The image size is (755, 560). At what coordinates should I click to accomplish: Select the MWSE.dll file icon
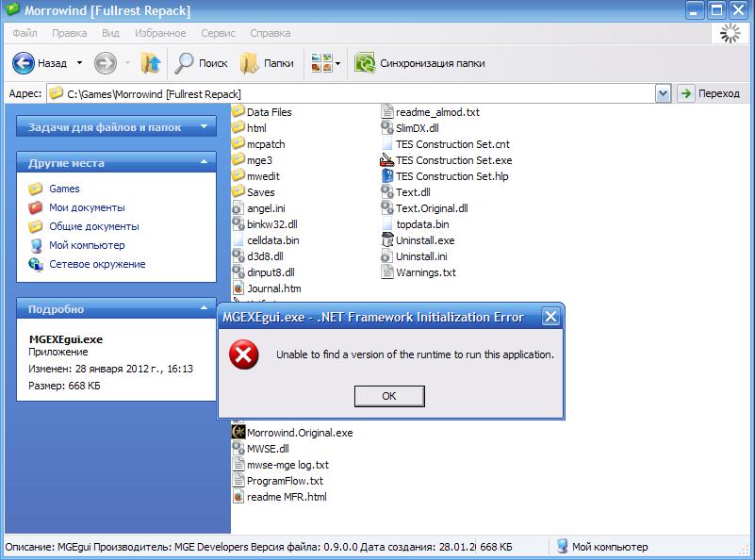click(x=238, y=449)
